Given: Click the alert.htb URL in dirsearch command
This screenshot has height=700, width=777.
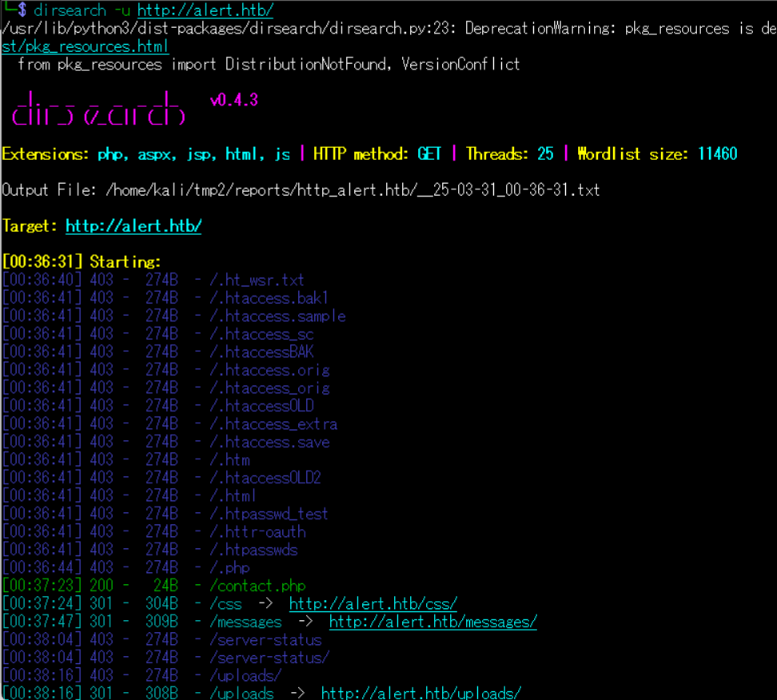Looking at the screenshot, I should click(205, 10).
